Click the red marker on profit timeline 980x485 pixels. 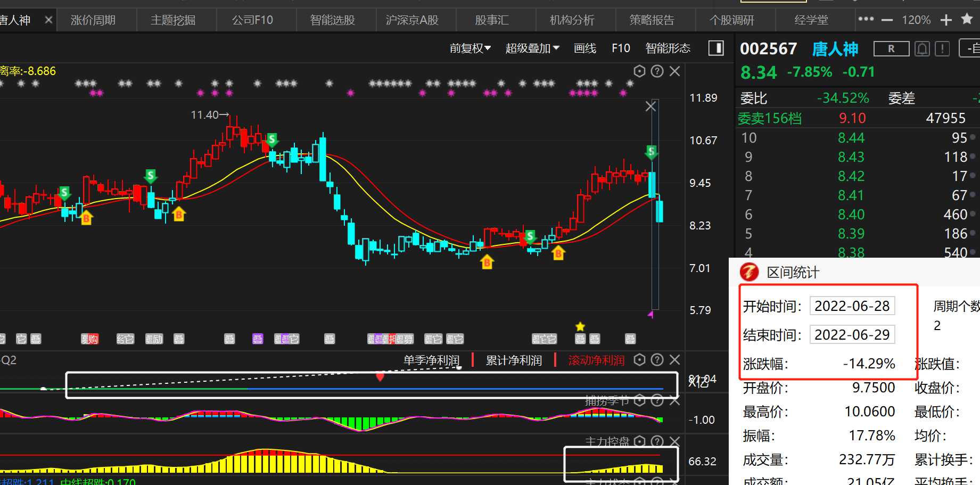(x=380, y=377)
